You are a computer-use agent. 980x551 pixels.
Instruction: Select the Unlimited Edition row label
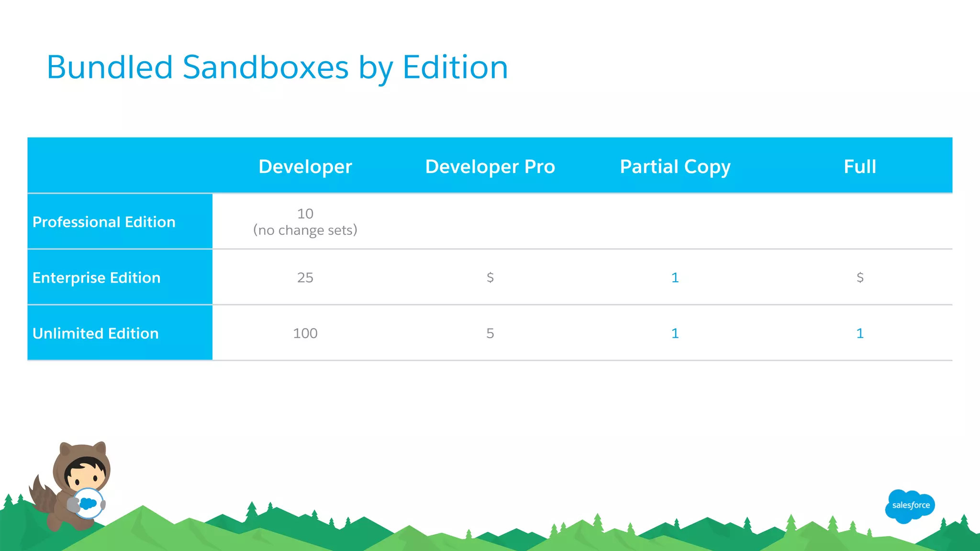point(95,333)
